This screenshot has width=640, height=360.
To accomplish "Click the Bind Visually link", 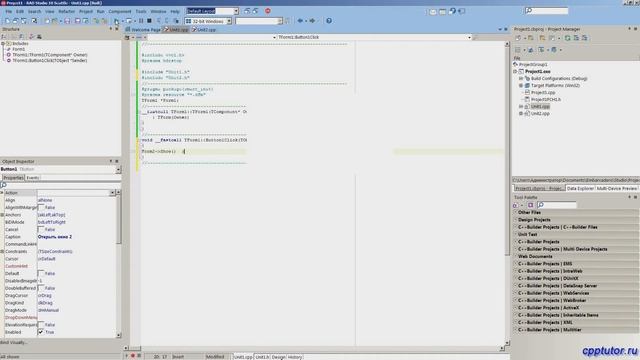I will click(14, 342).
